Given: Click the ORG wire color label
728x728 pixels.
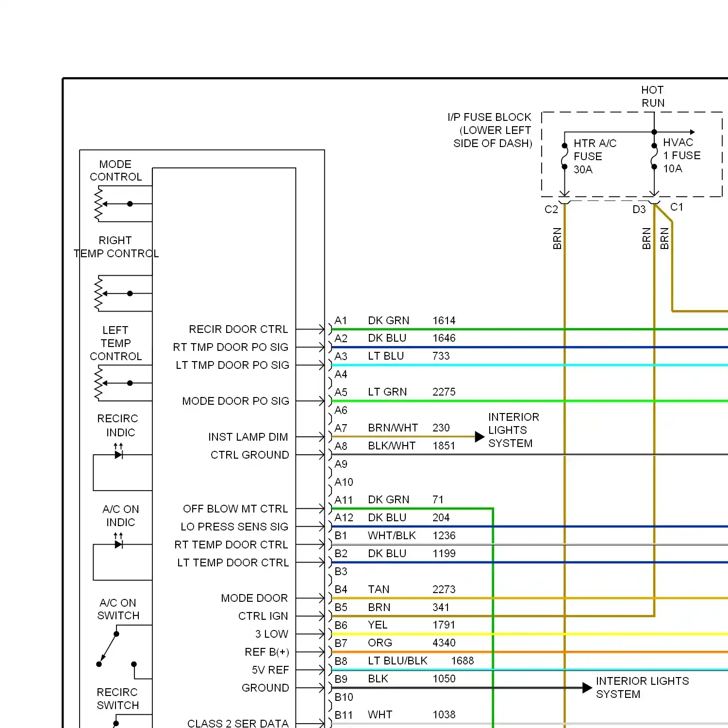Looking at the screenshot, I should [x=380, y=643].
